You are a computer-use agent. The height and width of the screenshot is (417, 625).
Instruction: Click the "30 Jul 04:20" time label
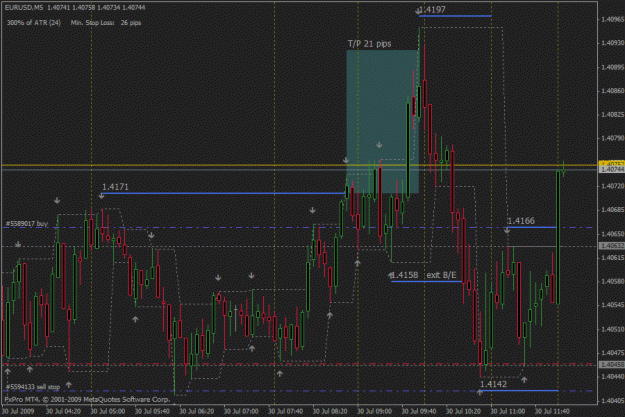64,411
